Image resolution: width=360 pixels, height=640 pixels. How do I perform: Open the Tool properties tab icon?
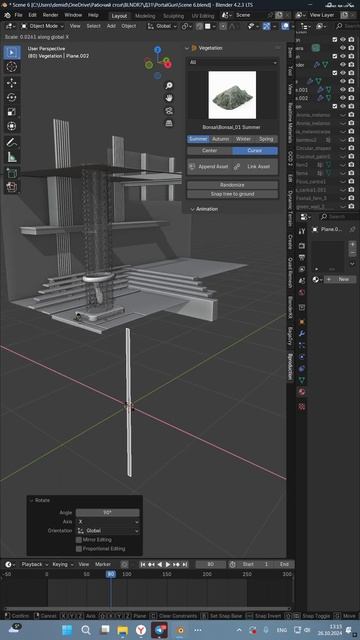coord(302,231)
